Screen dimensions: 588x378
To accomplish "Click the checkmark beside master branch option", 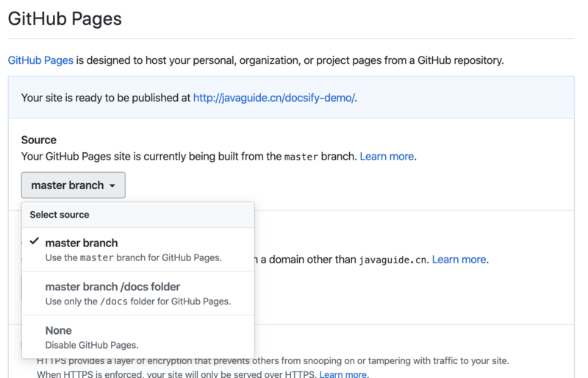I will (x=35, y=242).
